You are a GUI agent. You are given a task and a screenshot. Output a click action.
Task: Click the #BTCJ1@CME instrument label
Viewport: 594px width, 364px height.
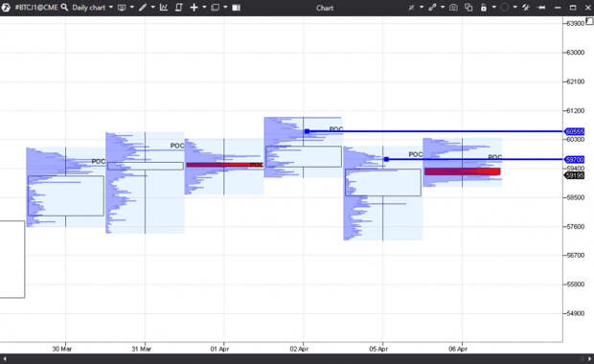[36, 8]
